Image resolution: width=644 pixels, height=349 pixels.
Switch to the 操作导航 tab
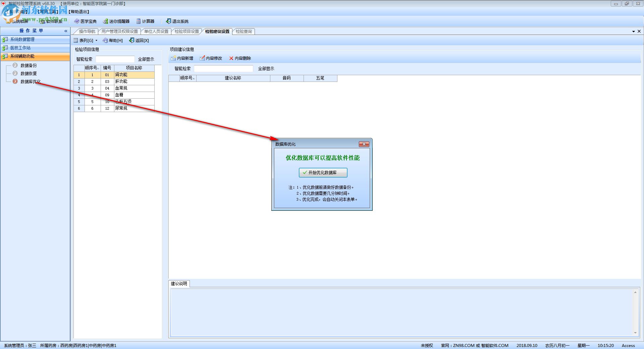tap(87, 32)
